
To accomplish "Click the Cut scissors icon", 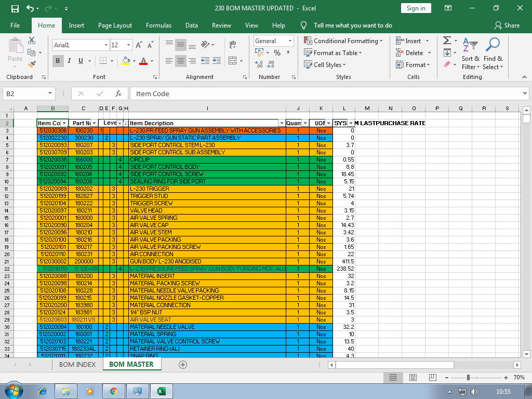I will point(32,41).
